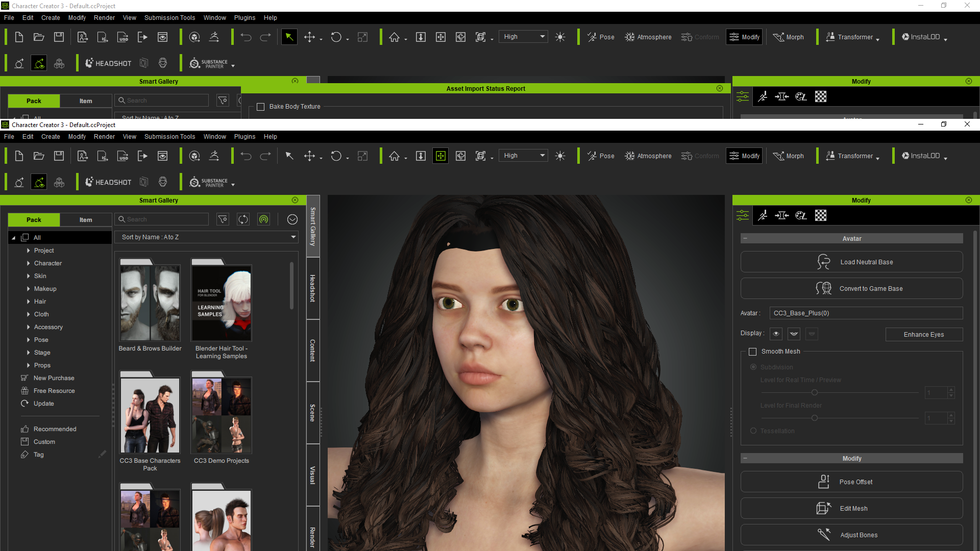Viewport: 980px width, 551px height.
Task: Click the Edit Mesh button
Action: point(852,509)
